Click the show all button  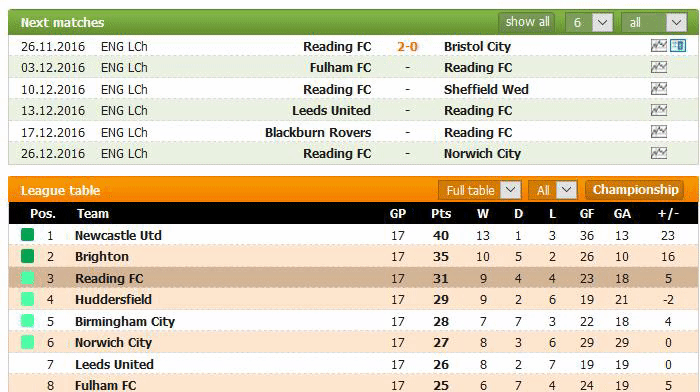(x=527, y=21)
